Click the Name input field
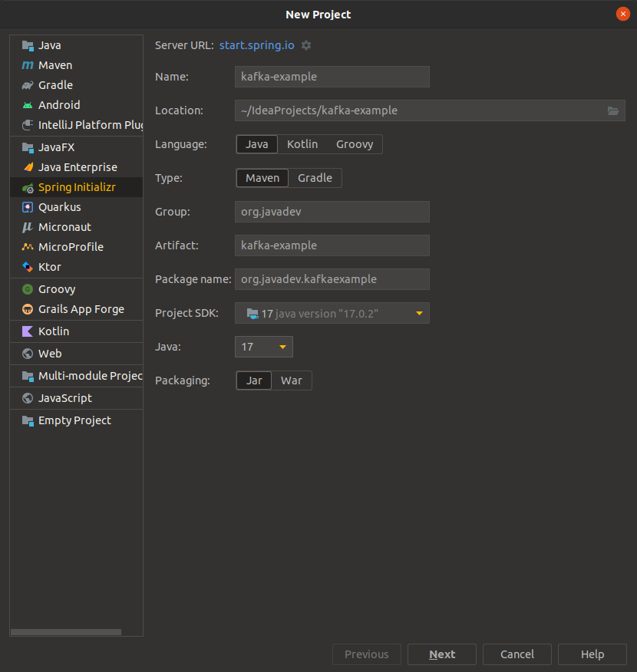 pyautogui.click(x=332, y=77)
